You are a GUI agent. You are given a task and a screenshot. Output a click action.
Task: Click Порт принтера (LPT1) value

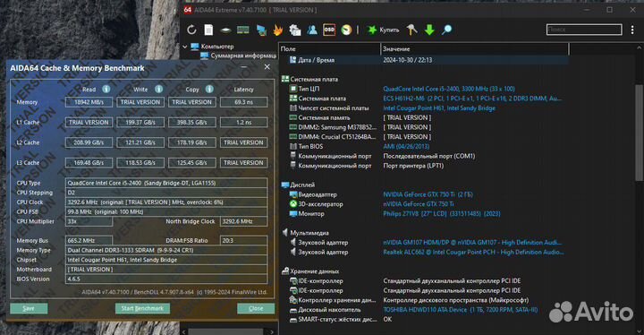[x=413, y=166]
